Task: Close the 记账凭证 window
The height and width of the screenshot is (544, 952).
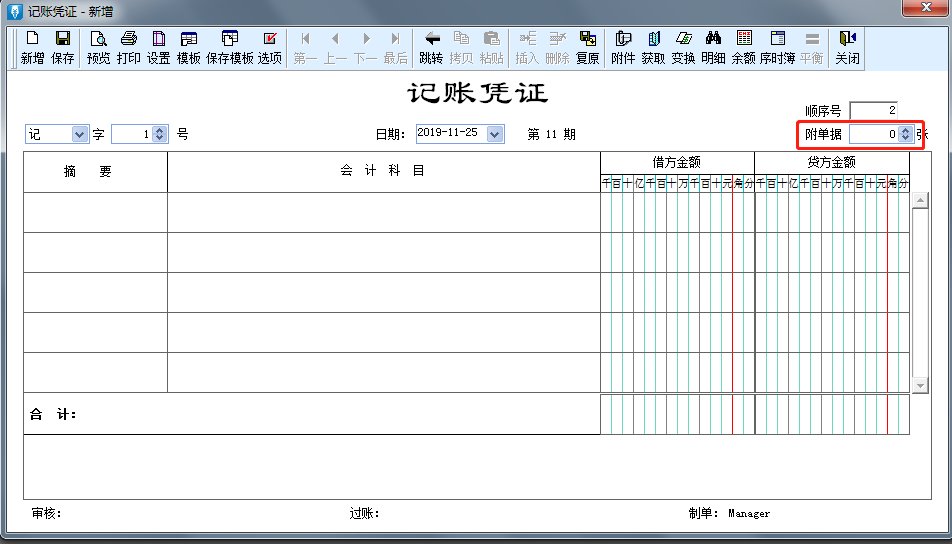Action: [926, 8]
